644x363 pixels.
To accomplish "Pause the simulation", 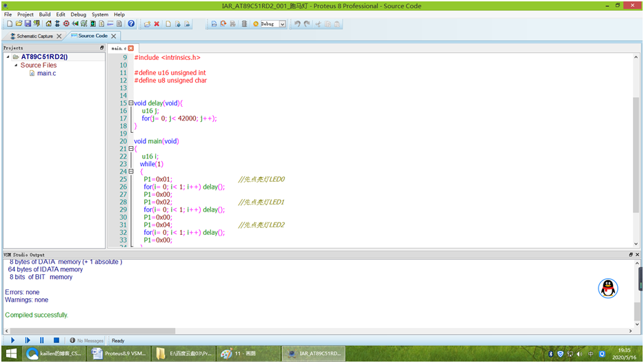I will tap(42, 340).
